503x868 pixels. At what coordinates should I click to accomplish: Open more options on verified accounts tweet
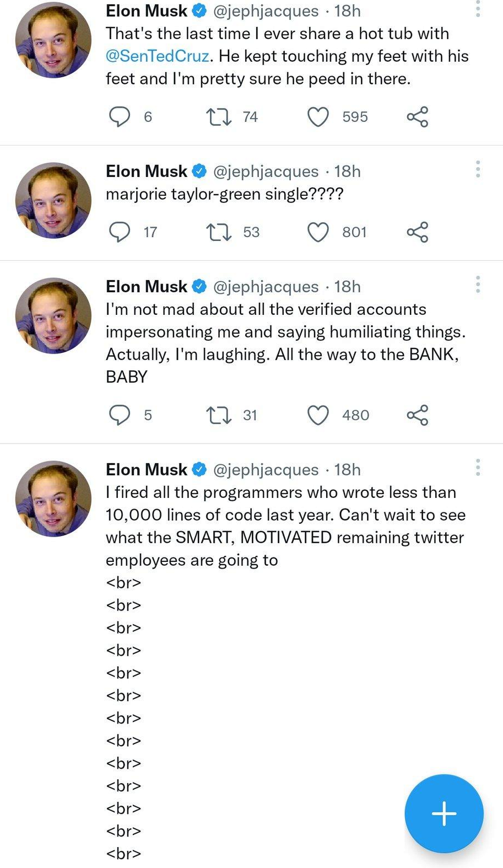click(x=478, y=285)
